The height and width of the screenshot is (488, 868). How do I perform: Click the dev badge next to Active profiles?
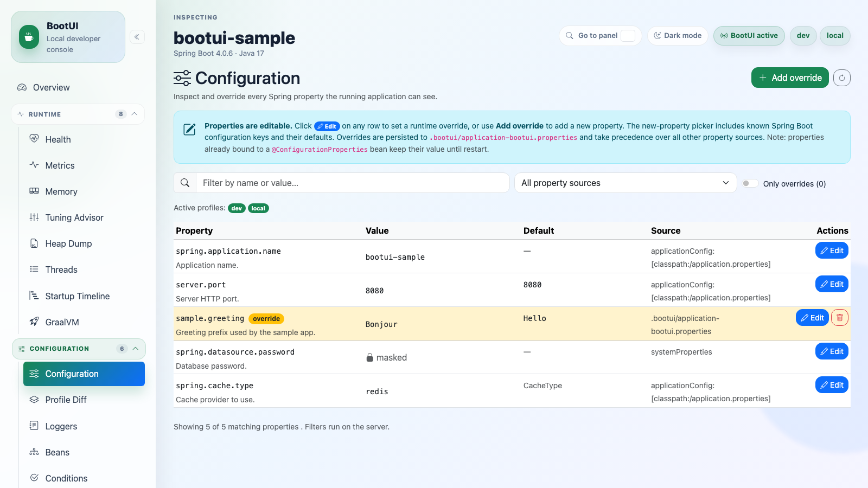click(237, 208)
